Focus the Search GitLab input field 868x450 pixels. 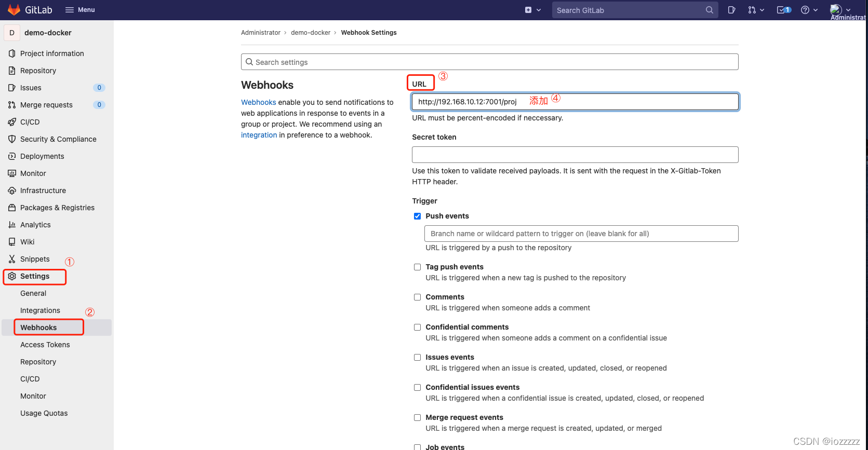coord(635,10)
